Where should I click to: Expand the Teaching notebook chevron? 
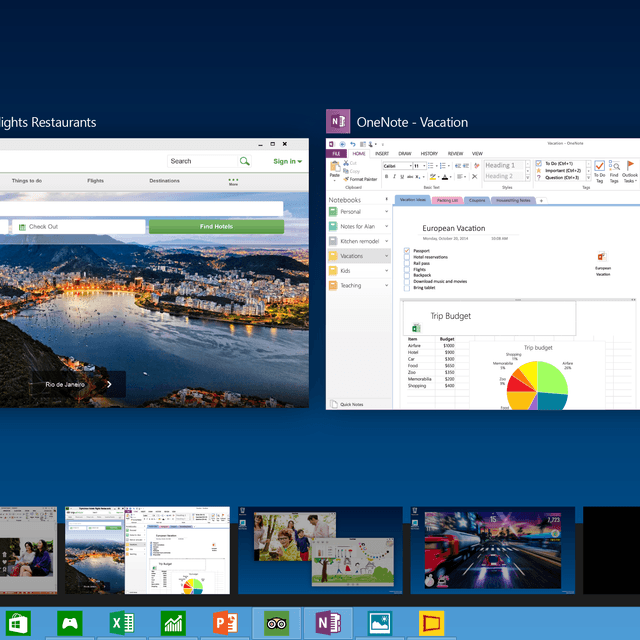[386, 285]
